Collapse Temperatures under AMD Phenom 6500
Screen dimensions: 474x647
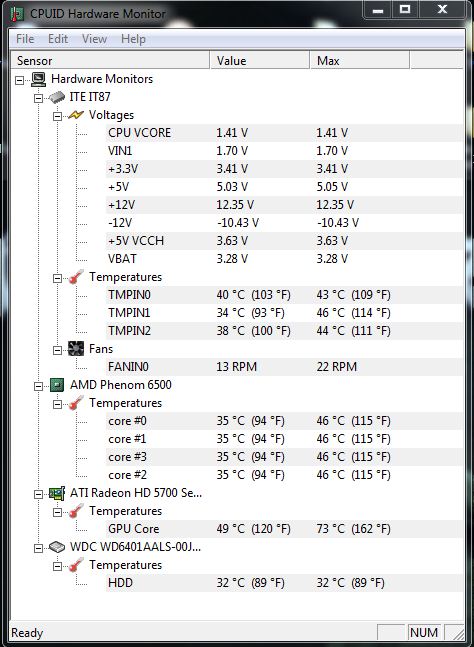(57, 404)
